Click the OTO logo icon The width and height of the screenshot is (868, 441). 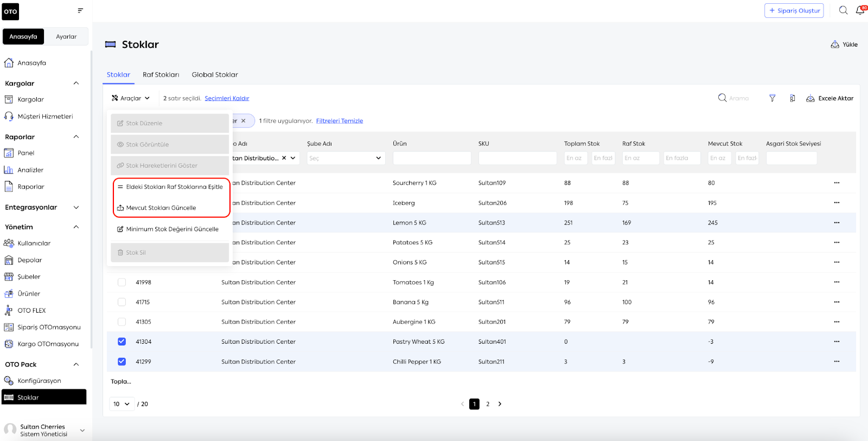tap(10, 11)
